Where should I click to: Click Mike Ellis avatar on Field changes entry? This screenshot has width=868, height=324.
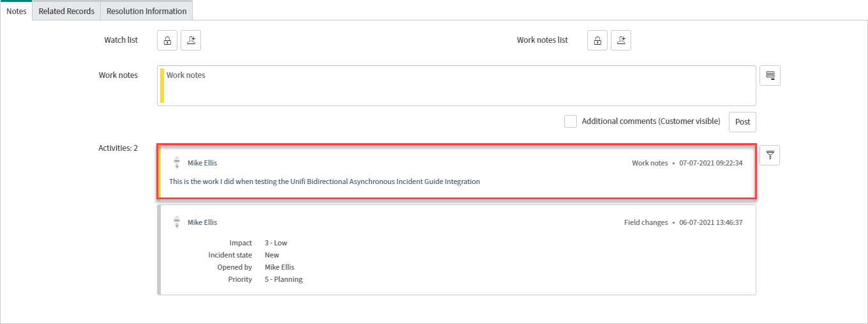coord(177,222)
